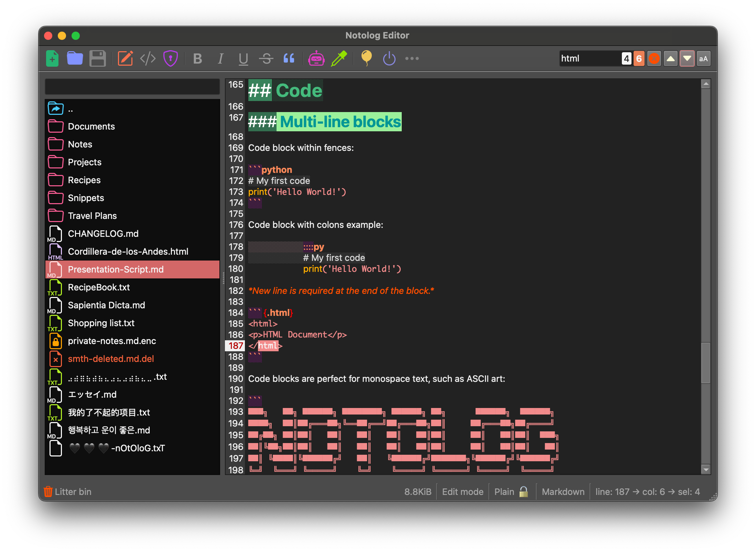Open the braille-named .txt file

132,377
